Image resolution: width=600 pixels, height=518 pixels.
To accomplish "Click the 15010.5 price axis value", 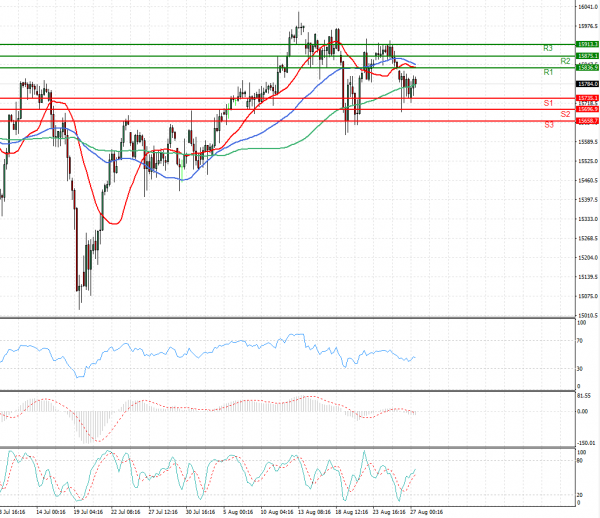I will 588,315.
